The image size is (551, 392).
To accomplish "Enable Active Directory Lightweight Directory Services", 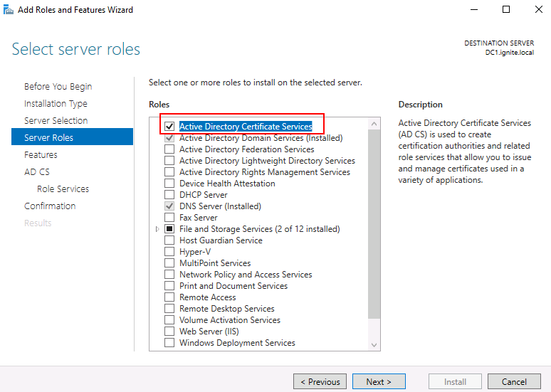I will click(x=169, y=161).
